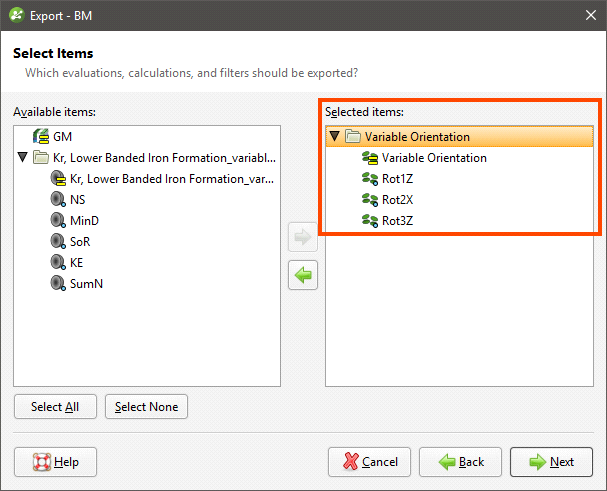This screenshot has height=491, width=607.
Task: Click the SumN attribute icon
Action: click(x=58, y=283)
